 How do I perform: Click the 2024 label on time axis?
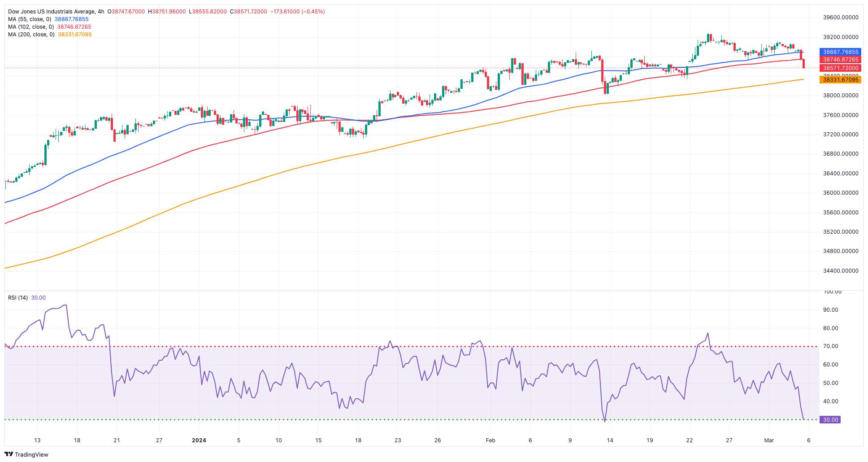point(199,440)
